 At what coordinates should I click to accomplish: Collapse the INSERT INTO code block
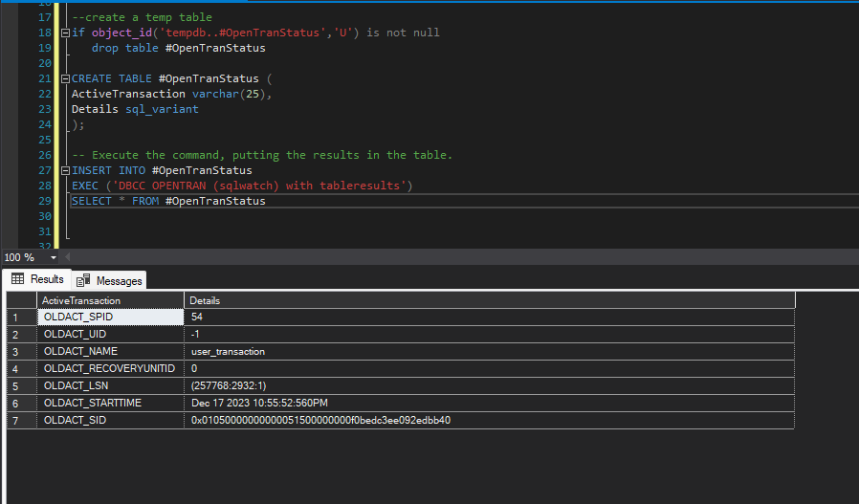point(65,171)
